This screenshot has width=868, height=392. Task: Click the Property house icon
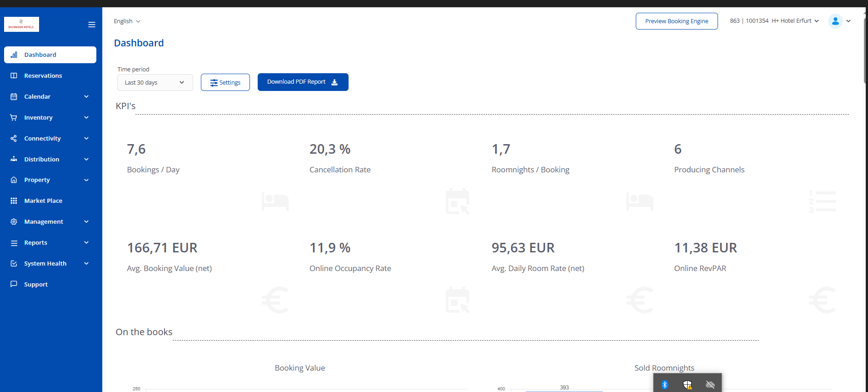point(14,180)
